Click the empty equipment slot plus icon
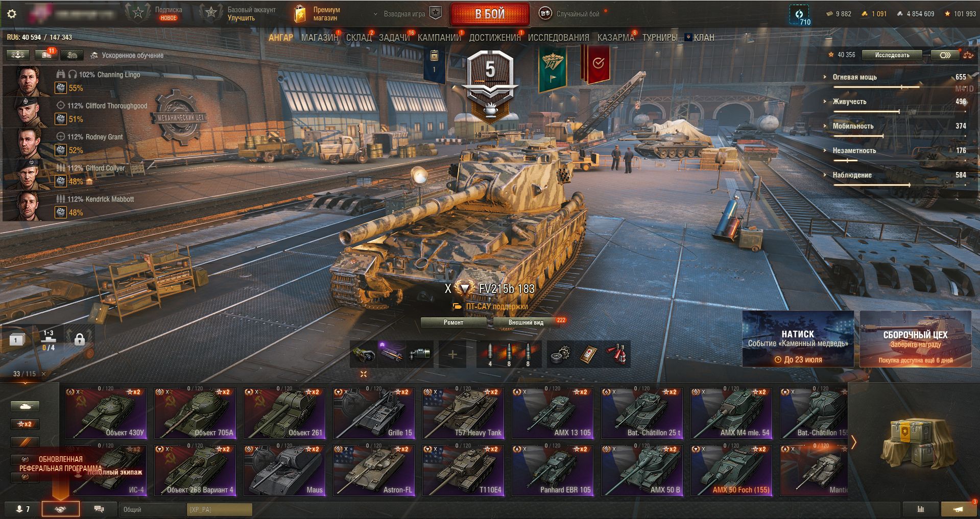The height and width of the screenshot is (519, 980). coord(452,354)
